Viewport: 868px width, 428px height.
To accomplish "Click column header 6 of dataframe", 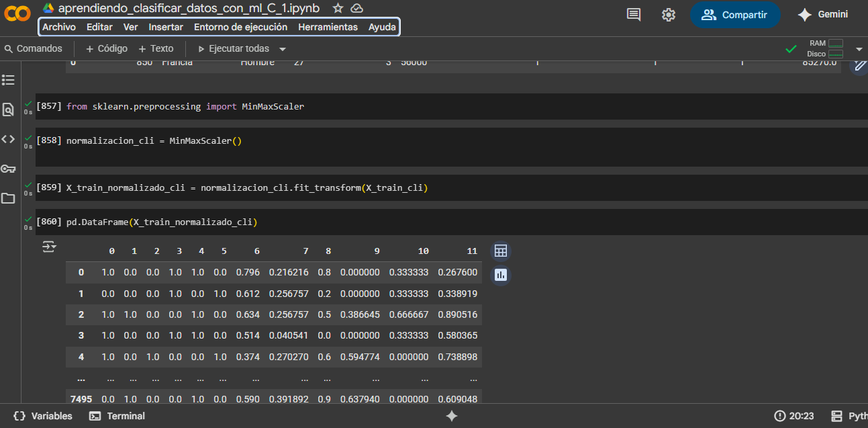I will [x=256, y=251].
